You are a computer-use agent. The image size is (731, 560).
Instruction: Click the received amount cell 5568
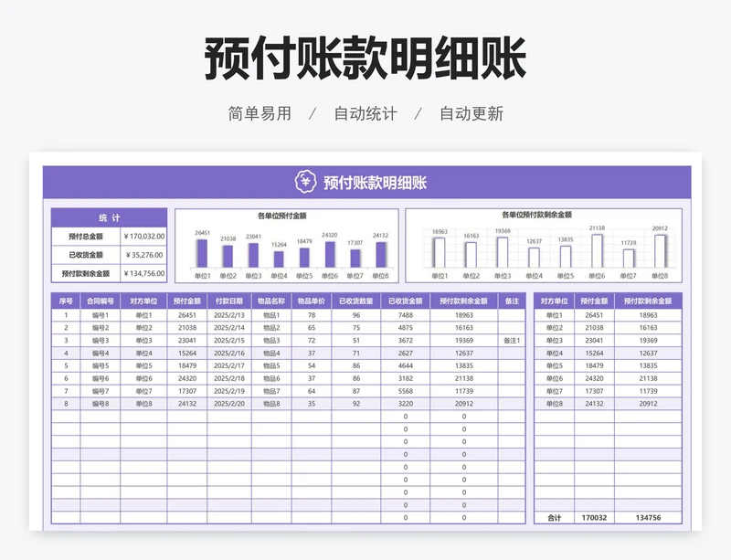(x=406, y=391)
